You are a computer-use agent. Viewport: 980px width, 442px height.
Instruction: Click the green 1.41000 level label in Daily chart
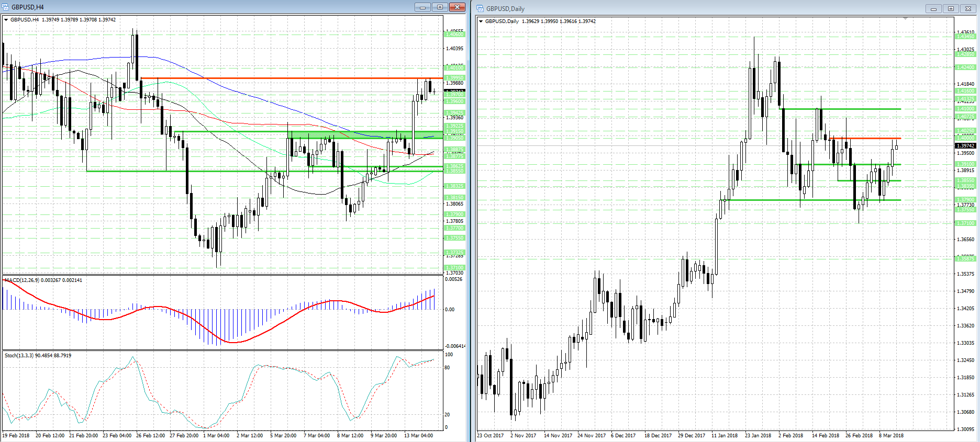click(x=965, y=109)
